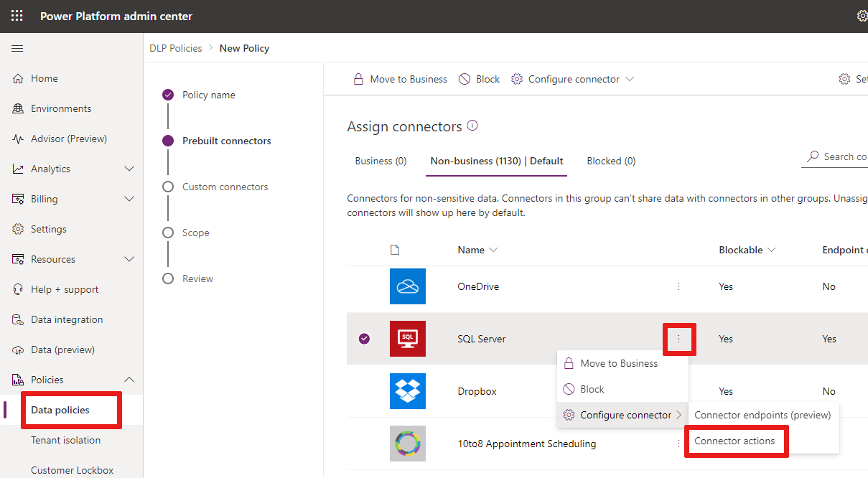Expand the Analytics navigation section
This screenshot has height=478, width=868.
[x=129, y=169]
